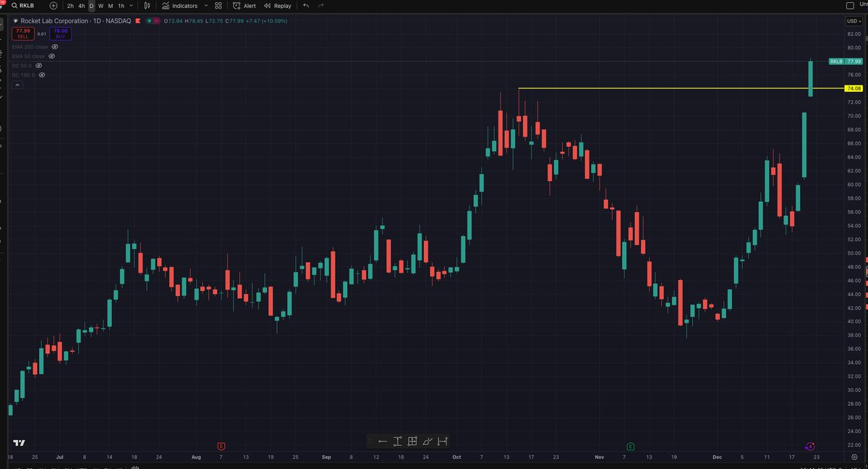Switch to the W weekly timeframe

(x=101, y=6)
